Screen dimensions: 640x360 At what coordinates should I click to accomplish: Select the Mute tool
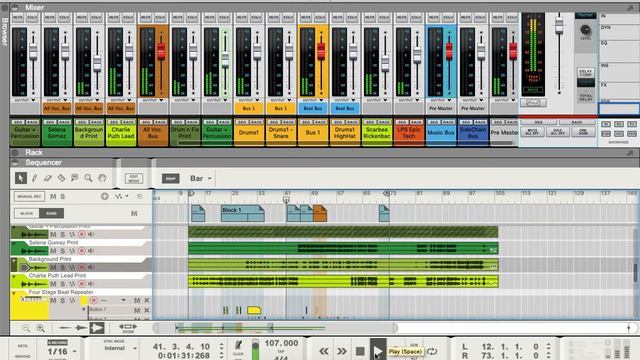point(75,178)
